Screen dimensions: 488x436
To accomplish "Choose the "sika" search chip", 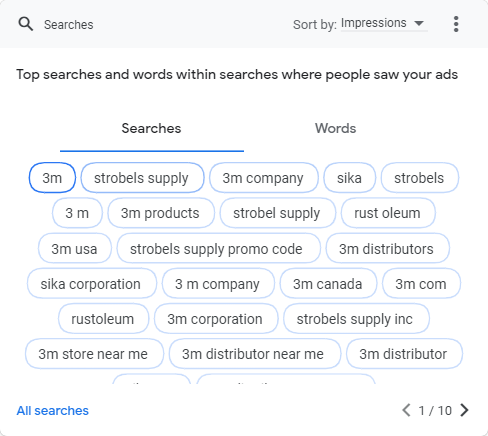I will click(350, 178).
